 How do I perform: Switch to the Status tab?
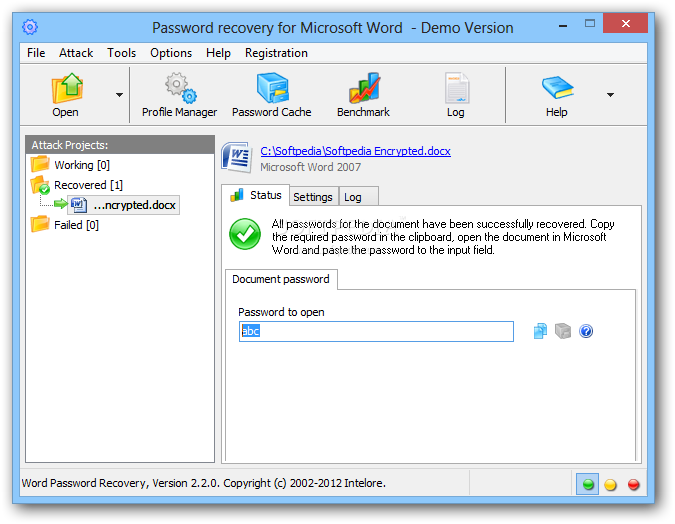[256, 195]
